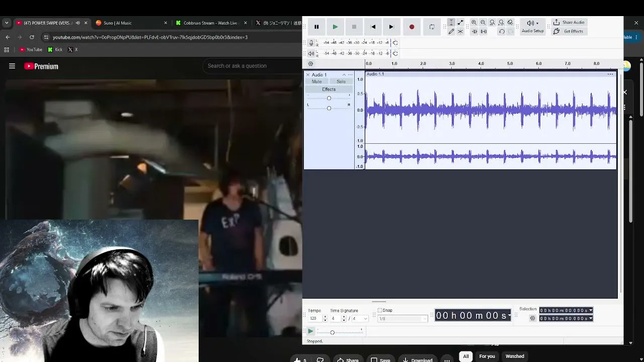Viewport: 644px width, 362px height.
Task: Click the Zoom toggle icon
Action: 510,23
